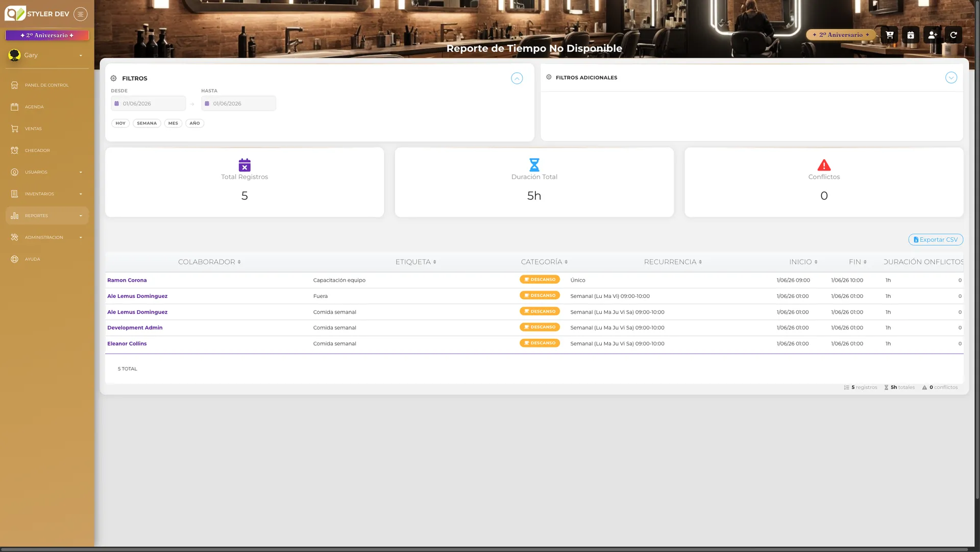Click the Capacitación equipo label cell
980x552 pixels.
pos(339,280)
